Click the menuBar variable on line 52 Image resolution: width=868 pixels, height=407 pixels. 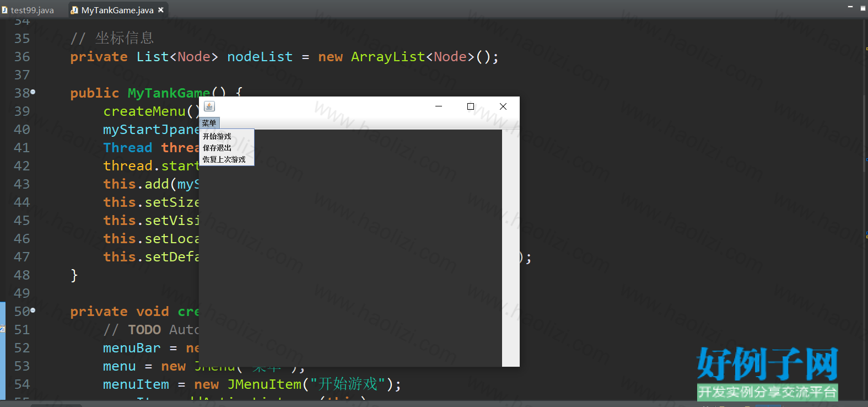click(x=132, y=348)
